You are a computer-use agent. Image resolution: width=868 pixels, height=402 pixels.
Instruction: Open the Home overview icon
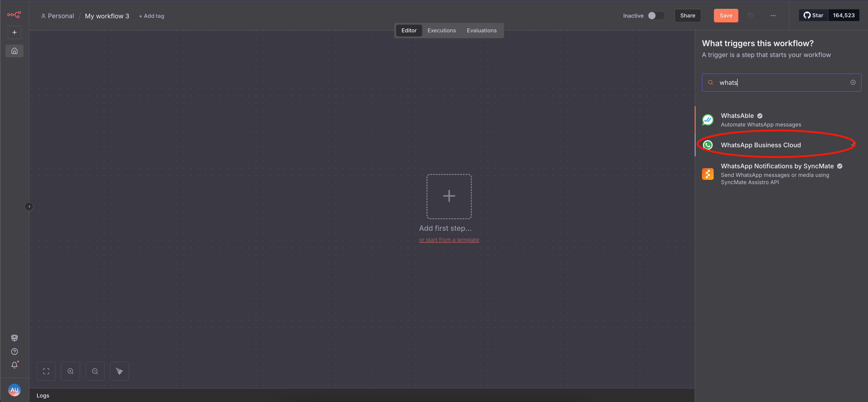14,51
